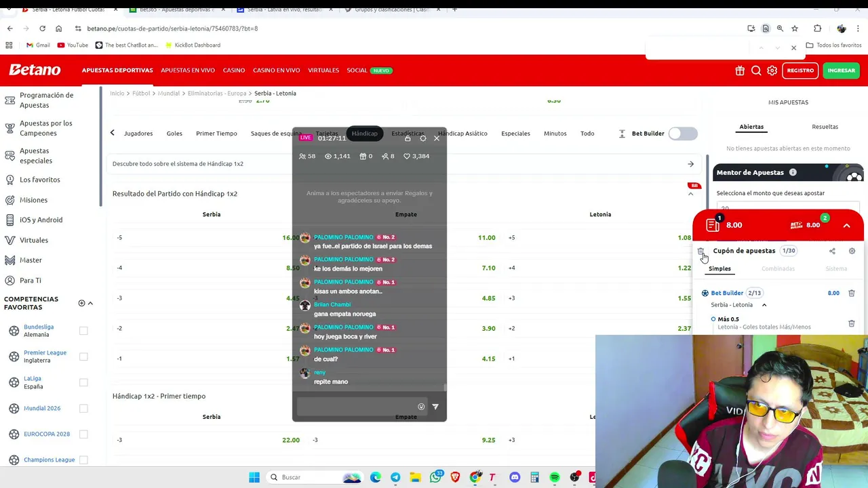The image size is (868, 488).
Task: Check the Champions League favorite checkbox
Action: (83, 460)
